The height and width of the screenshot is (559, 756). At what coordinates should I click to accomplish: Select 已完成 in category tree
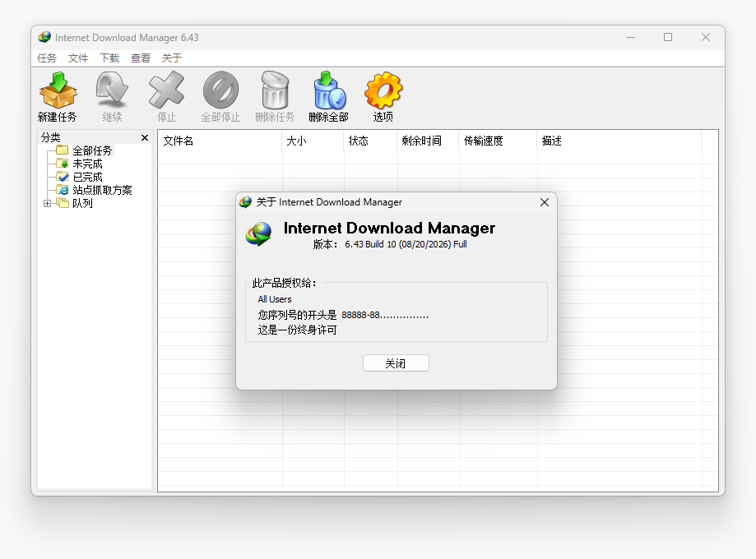tap(87, 177)
